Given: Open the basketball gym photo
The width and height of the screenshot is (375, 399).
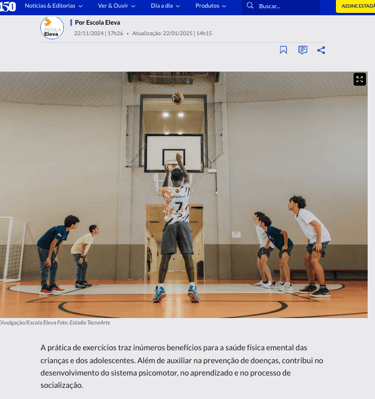Looking at the screenshot, I should [x=184, y=195].
